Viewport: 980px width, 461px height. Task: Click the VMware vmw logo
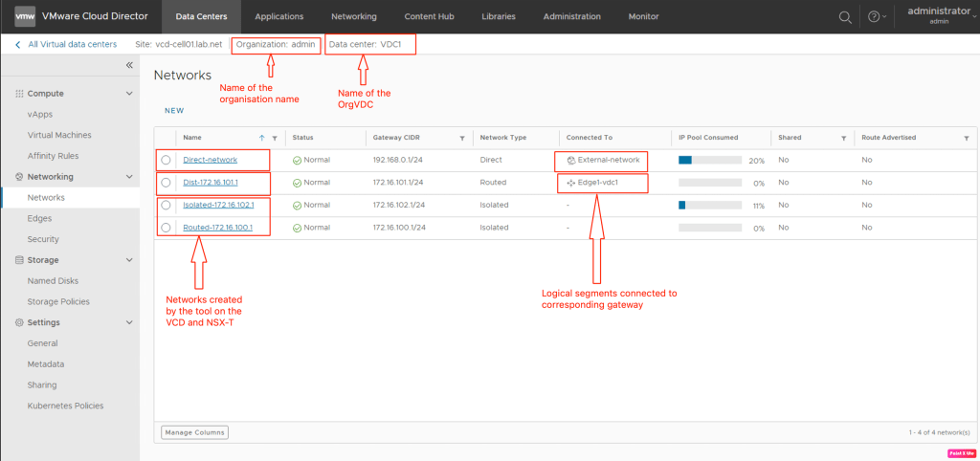tap(26, 16)
